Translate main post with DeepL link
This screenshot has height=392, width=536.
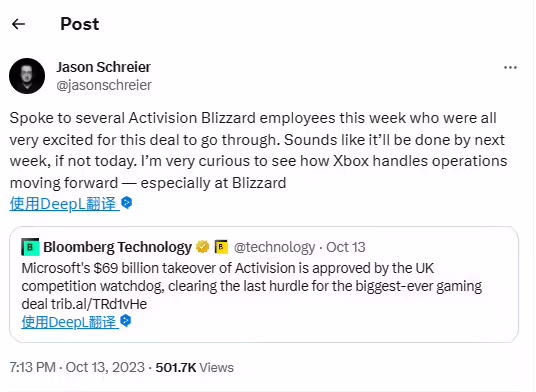[64, 204]
